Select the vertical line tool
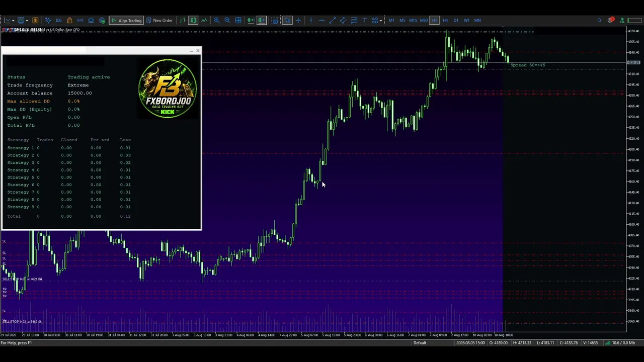The height and width of the screenshot is (362, 644). [311, 20]
